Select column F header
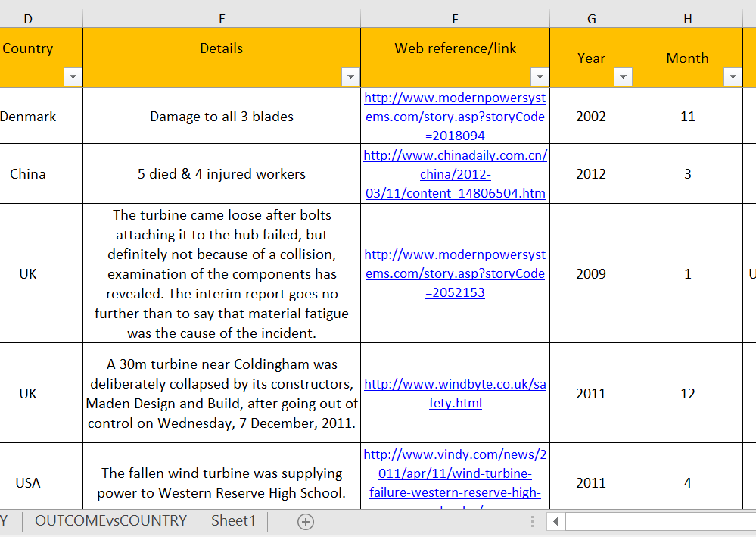756x537 pixels. [x=455, y=19]
